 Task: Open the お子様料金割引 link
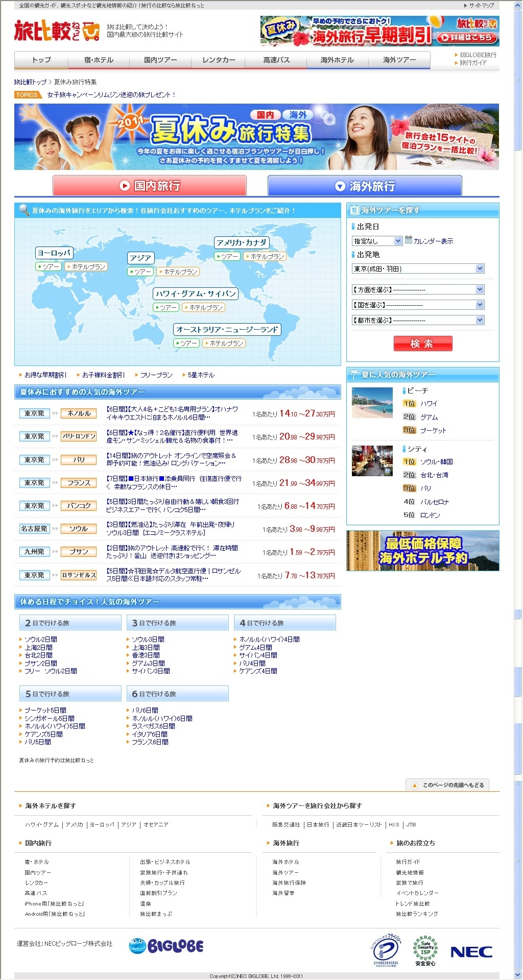(x=103, y=375)
